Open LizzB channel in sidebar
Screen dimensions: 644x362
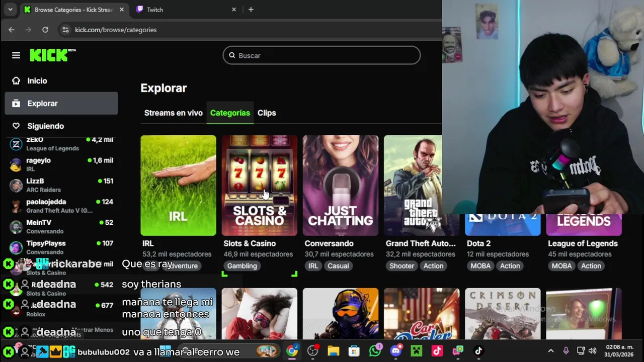tap(61, 185)
